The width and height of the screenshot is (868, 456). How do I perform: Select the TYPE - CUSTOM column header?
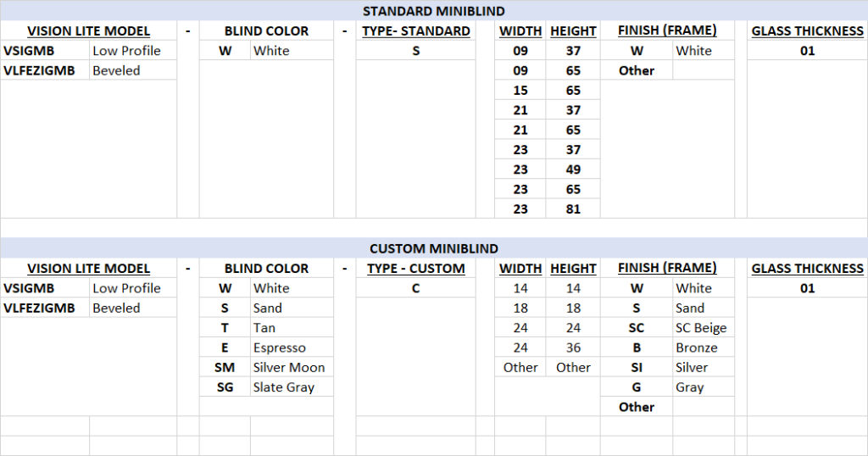415,269
